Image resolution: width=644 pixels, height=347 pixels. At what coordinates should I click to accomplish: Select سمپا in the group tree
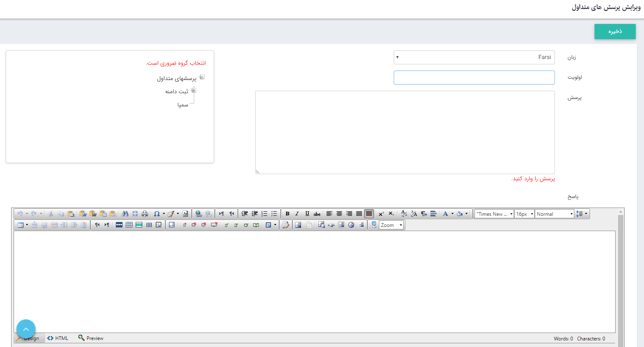pos(183,105)
